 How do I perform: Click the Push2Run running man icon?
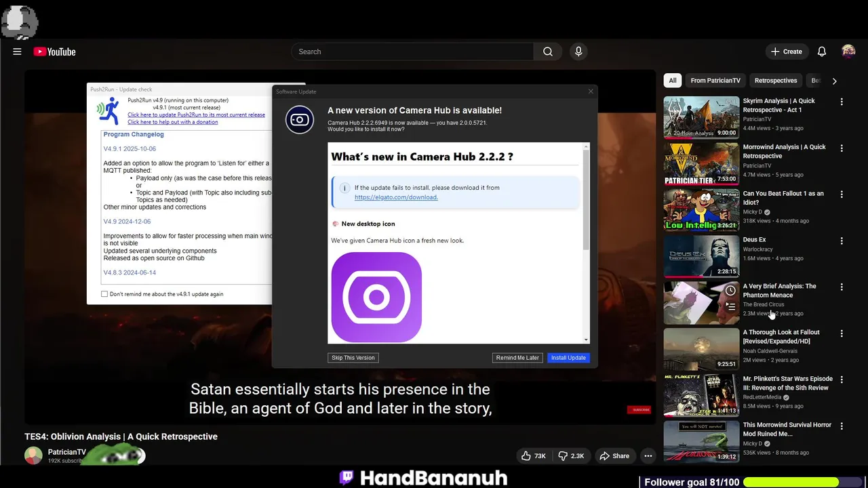point(108,110)
